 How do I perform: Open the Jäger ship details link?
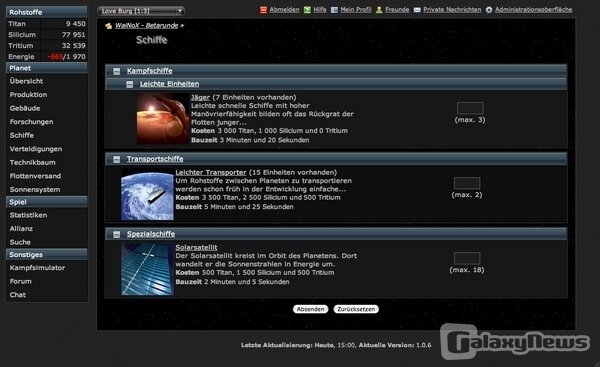tap(201, 98)
